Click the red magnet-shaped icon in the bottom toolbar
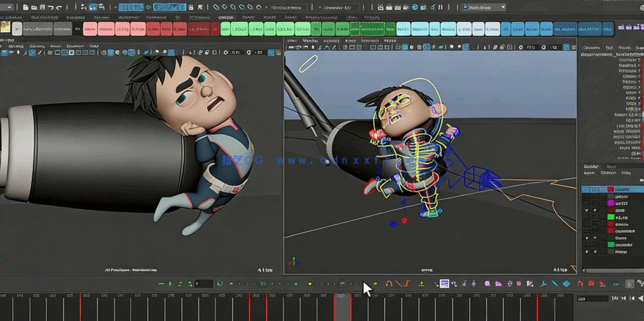The width and height of the screenshot is (644, 321). click(581, 284)
